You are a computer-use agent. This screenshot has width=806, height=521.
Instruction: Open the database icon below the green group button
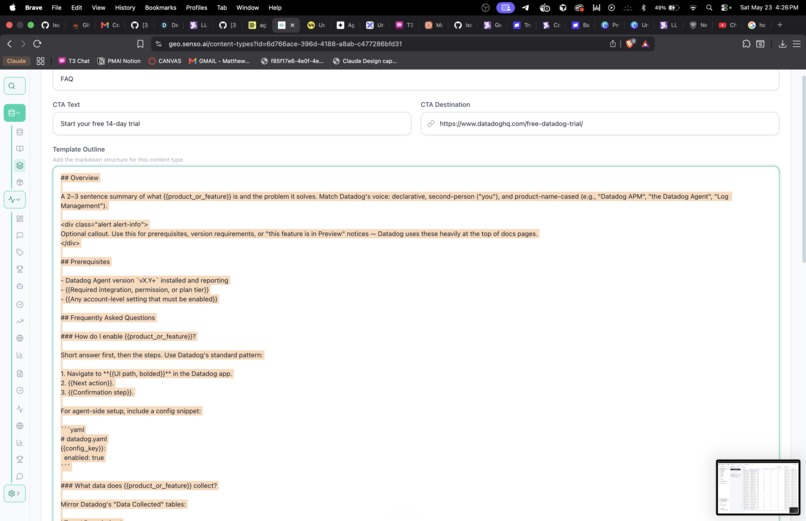tap(20, 132)
